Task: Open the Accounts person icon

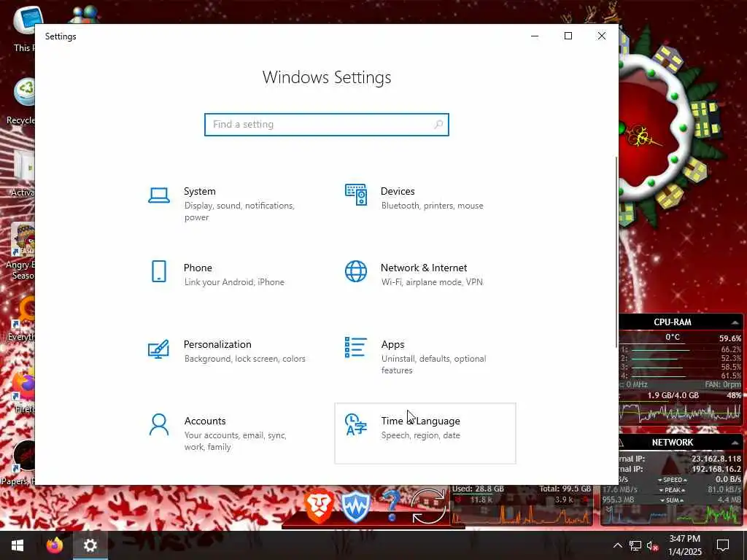Action: point(158,425)
